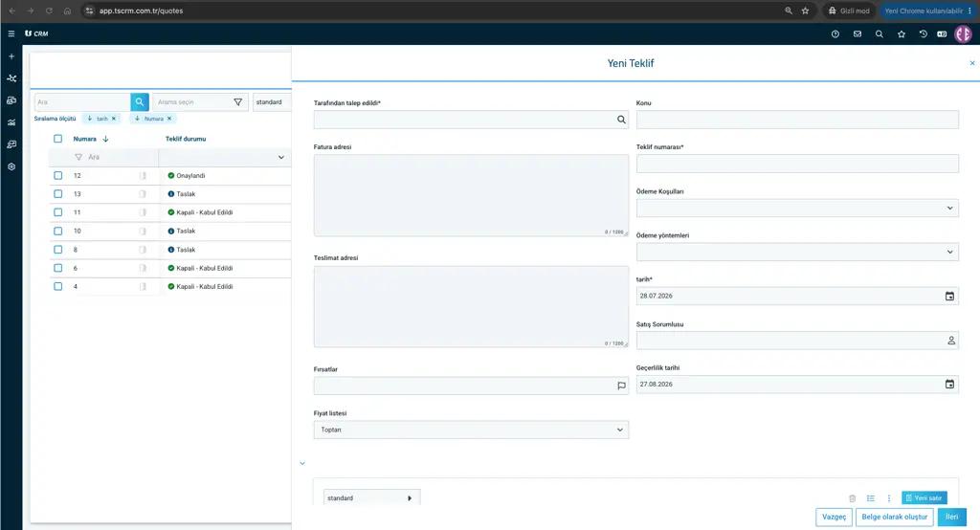Open the help question mark icon
The height and width of the screenshot is (530, 980).
pos(835,34)
